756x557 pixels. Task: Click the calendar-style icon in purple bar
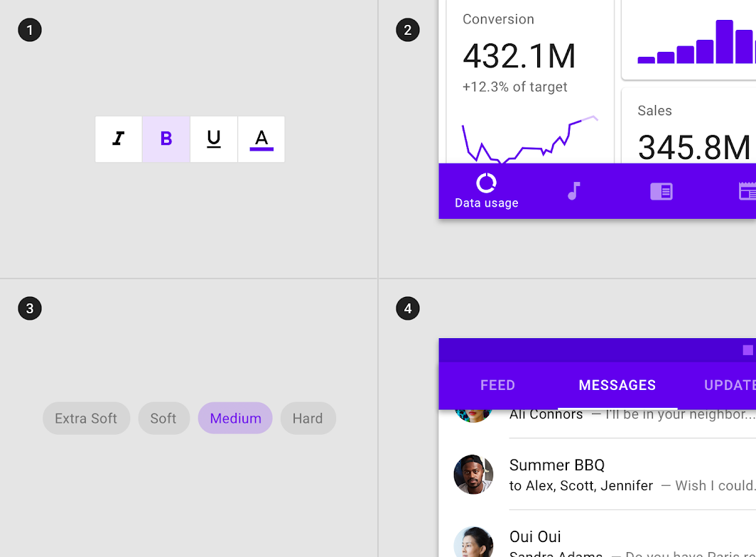(x=747, y=191)
